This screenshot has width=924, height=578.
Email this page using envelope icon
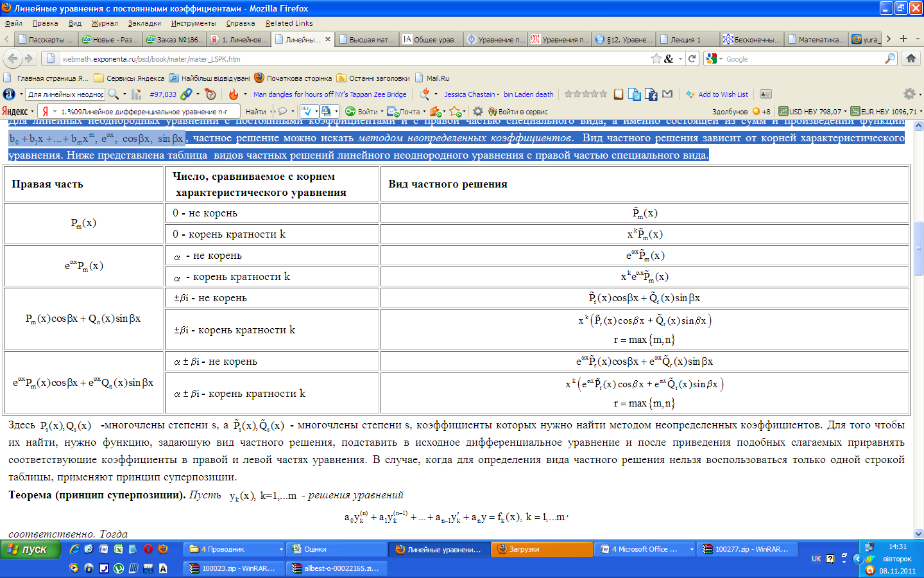pyautogui.click(x=667, y=94)
